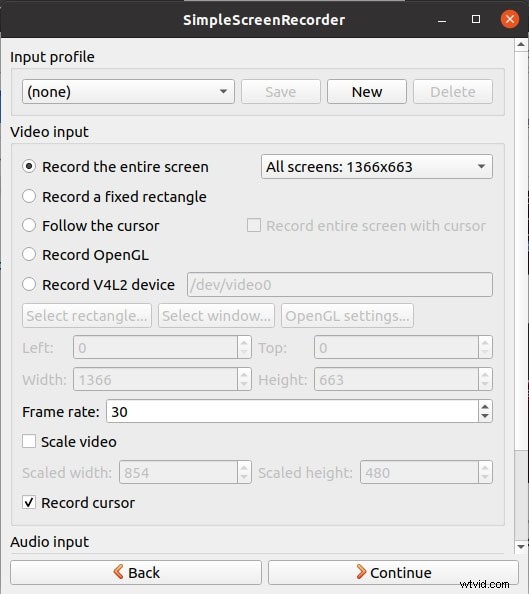Close the SimpleScreenRecorder window

point(510,19)
